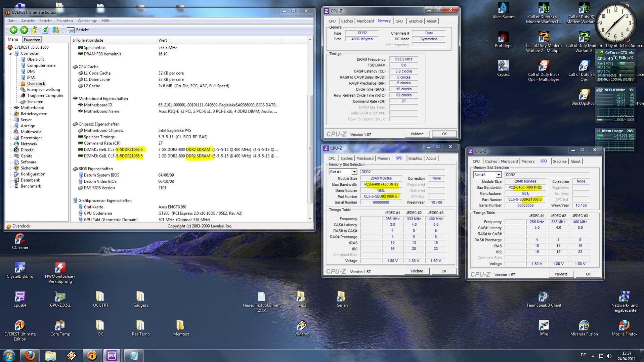Open Windows Explorer from the taskbar
The image size is (644, 362).
tap(51, 355)
